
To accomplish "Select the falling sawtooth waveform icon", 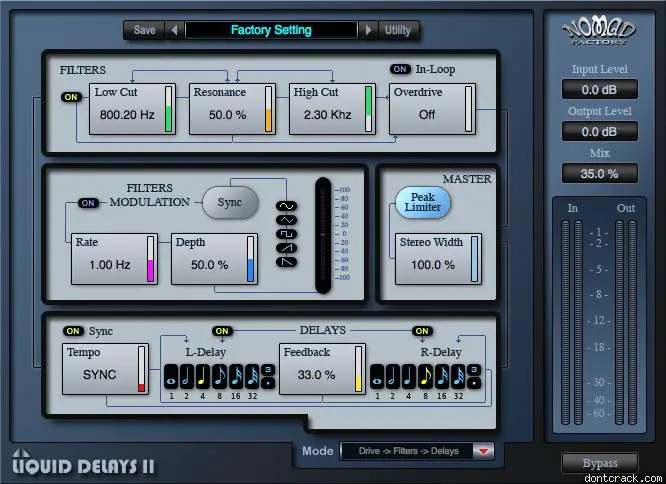I will (x=287, y=262).
